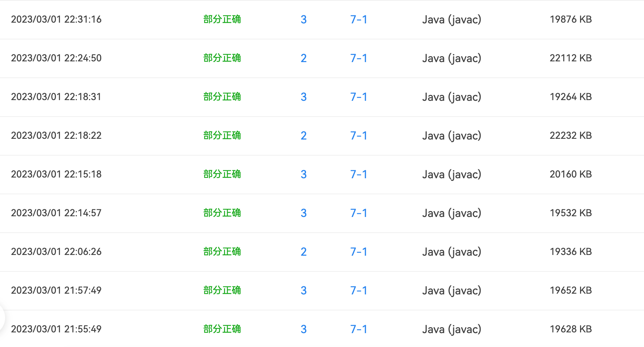Click score 2 for 22:18:22 submission
The width and height of the screenshot is (644, 347).
(x=304, y=136)
